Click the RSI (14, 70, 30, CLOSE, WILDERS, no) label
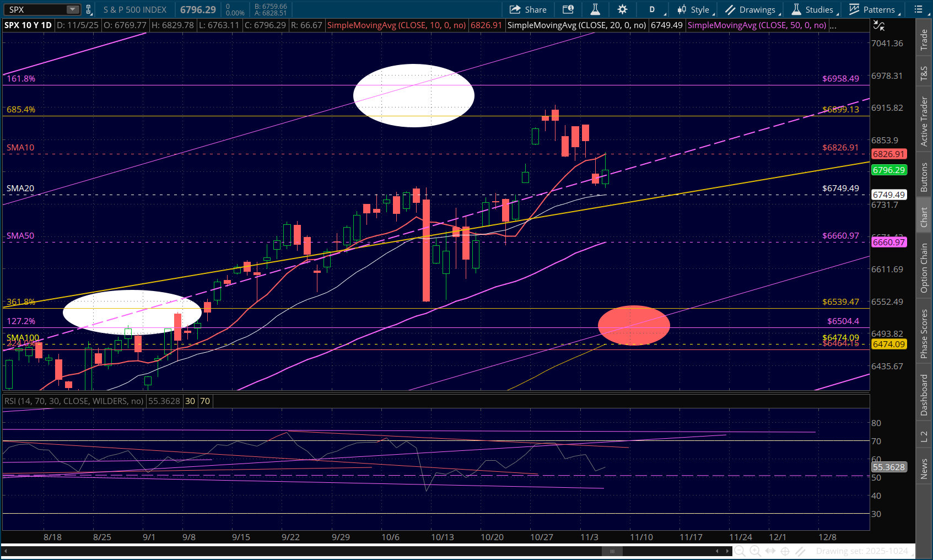Viewport: 933px width, 560px height. [x=74, y=401]
